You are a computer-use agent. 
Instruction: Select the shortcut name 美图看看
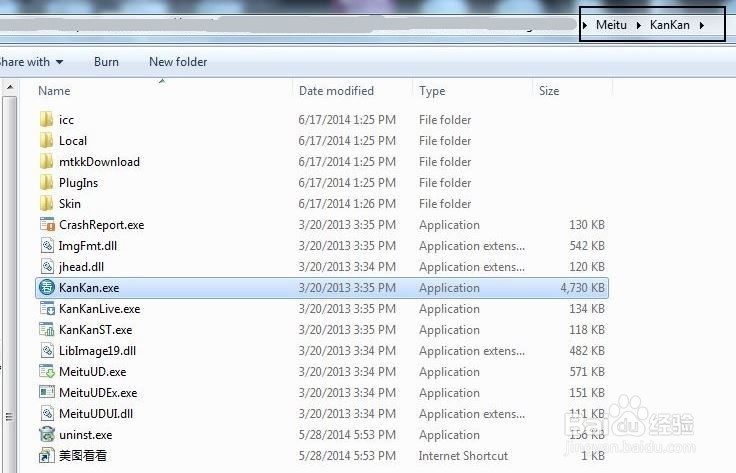click(83, 456)
